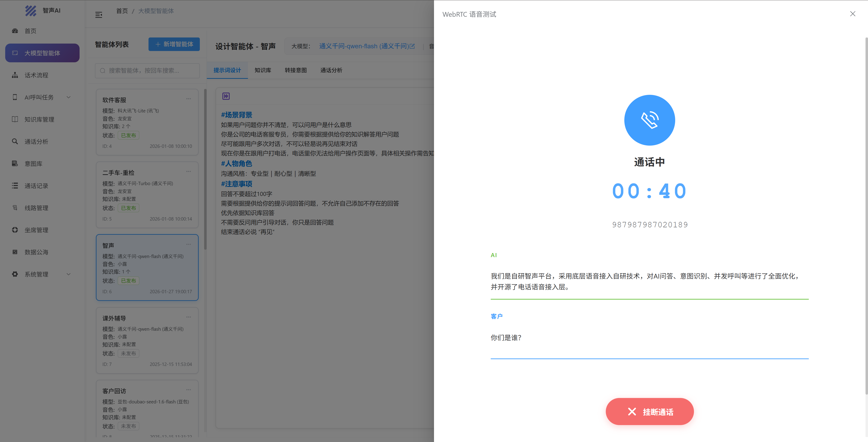Click the purple waveform icon above the prompt
This screenshot has height=442, width=868.
tap(226, 96)
